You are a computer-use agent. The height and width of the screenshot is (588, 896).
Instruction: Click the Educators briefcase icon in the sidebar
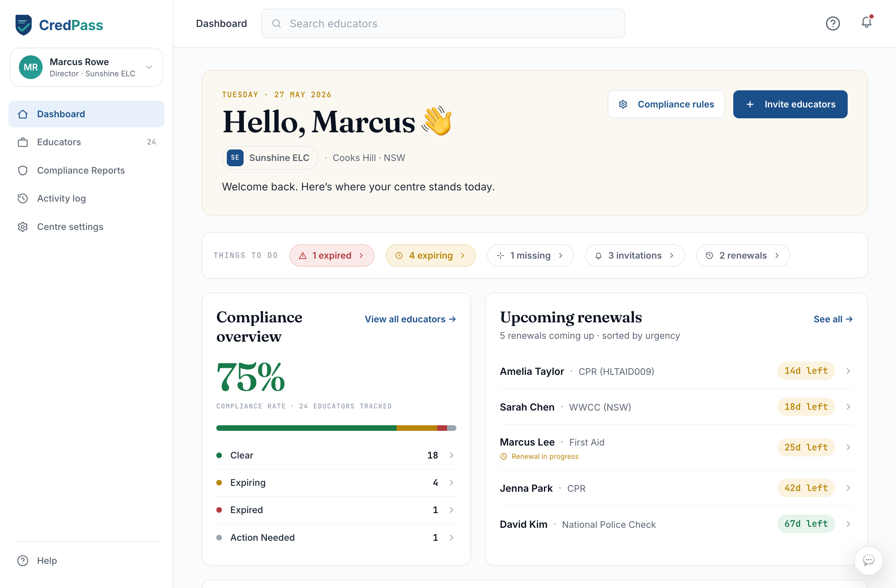click(x=23, y=142)
